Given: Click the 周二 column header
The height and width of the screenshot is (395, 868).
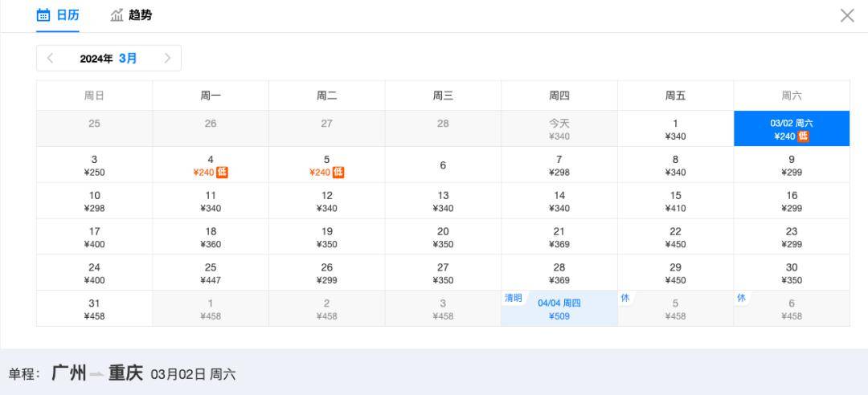Looking at the screenshot, I should [x=326, y=96].
